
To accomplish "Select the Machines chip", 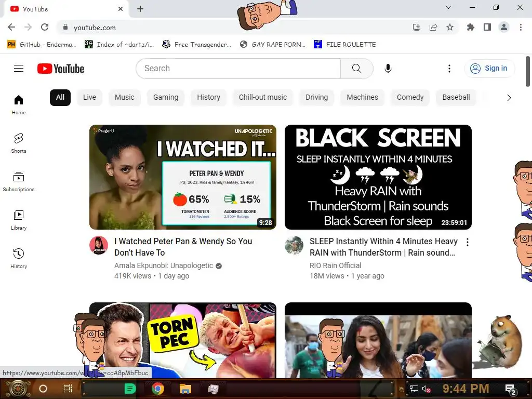I will [x=362, y=97].
